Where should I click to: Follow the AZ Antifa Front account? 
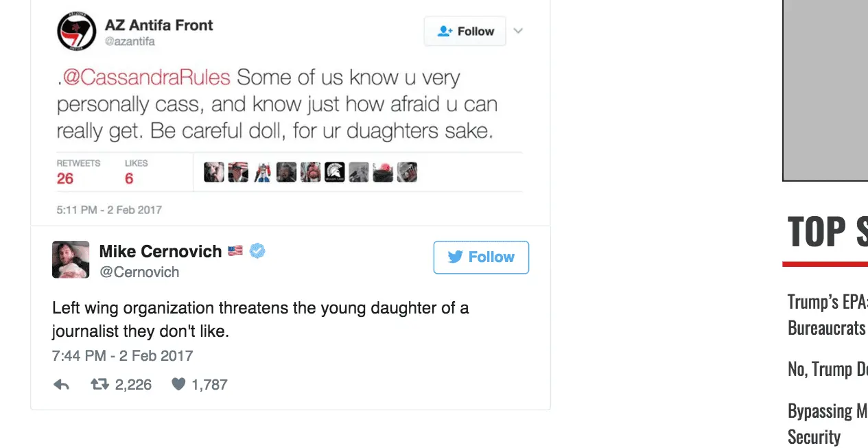(x=465, y=32)
